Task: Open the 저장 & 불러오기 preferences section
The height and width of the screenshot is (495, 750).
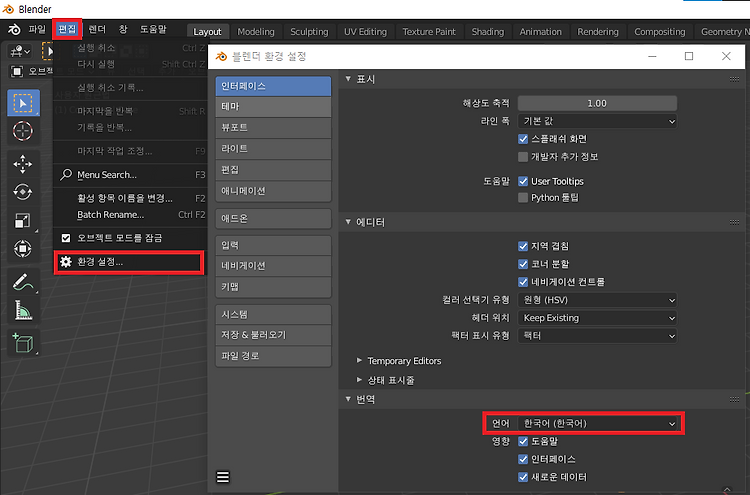Action: [x=273, y=335]
